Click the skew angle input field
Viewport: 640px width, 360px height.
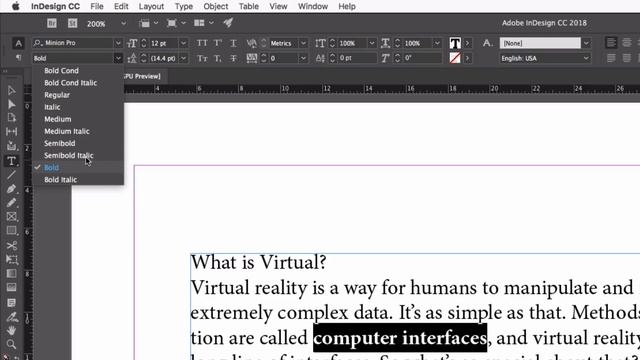422,58
